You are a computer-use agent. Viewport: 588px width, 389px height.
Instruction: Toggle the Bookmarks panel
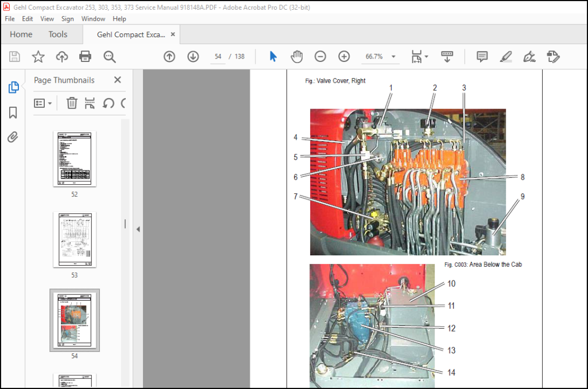point(13,112)
